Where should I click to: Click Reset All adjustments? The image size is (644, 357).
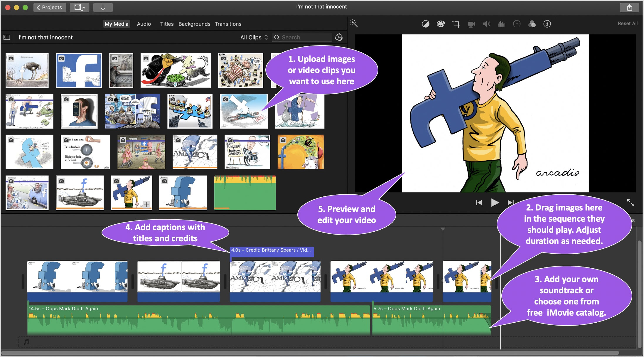tap(628, 23)
